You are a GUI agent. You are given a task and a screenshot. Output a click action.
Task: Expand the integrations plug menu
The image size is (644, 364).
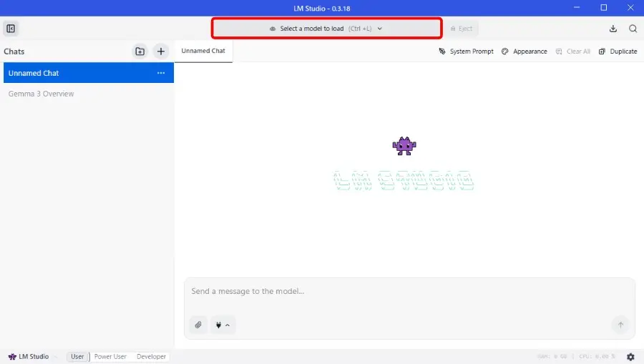tap(223, 325)
